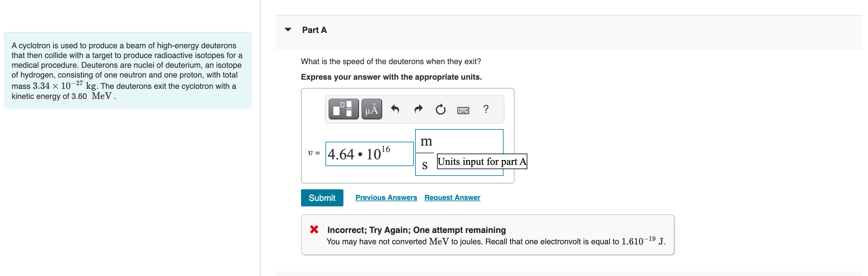Open the Previous Answers link
The height and width of the screenshot is (276, 868).
386,198
